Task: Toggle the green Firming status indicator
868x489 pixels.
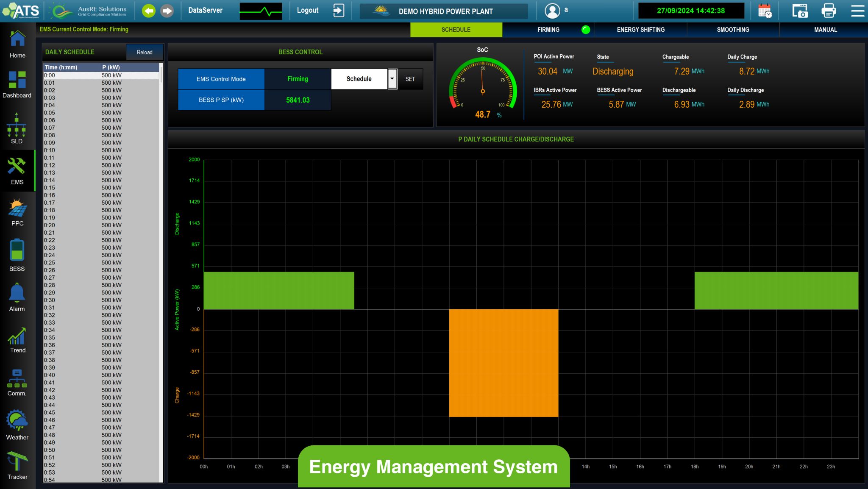Action: (x=586, y=30)
